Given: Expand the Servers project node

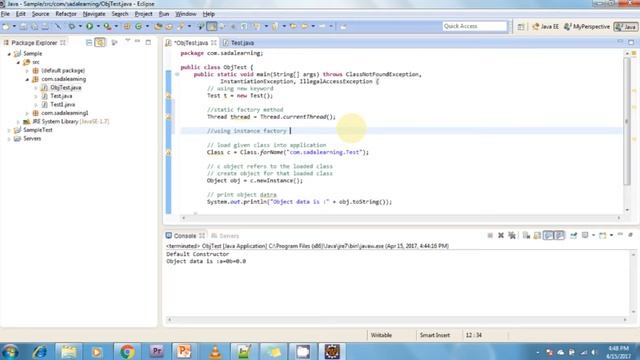Looking at the screenshot, I should click(9, 139).
